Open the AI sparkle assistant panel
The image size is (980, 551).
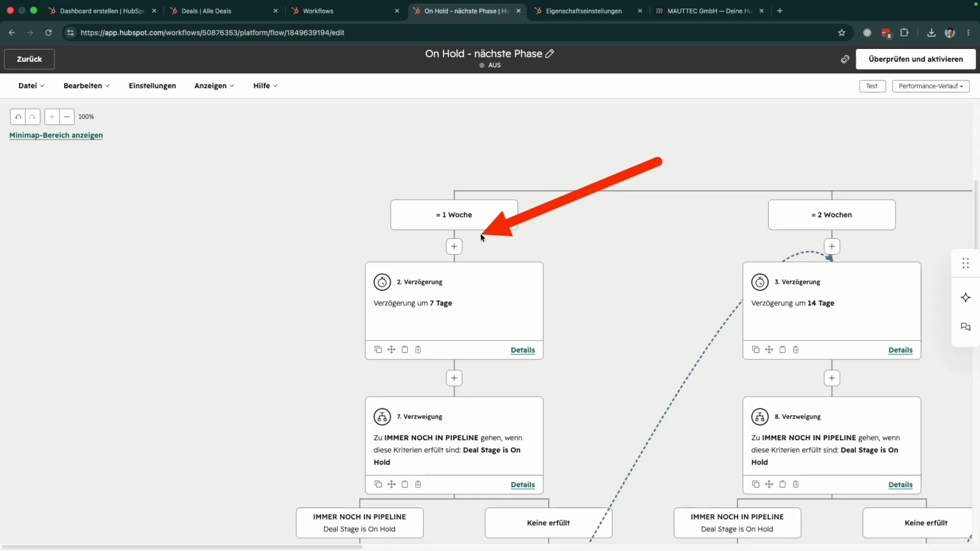(966, 298)
